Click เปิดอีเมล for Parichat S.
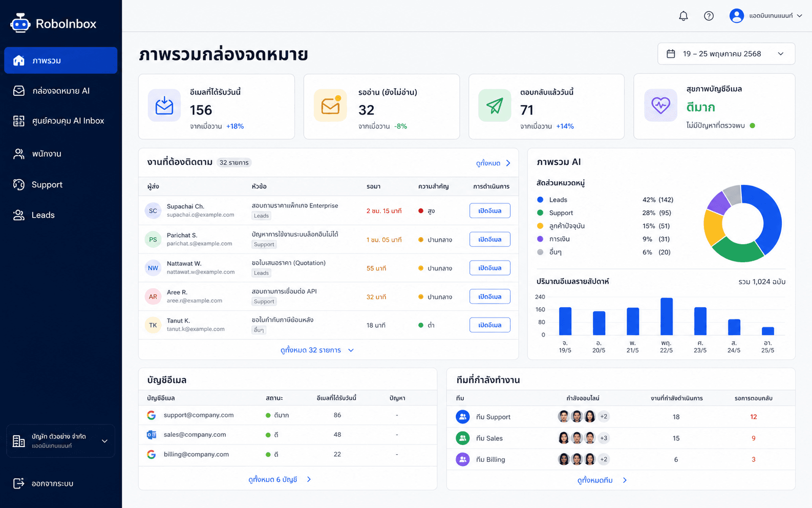The image size is (812, 508). pos(490,240)
